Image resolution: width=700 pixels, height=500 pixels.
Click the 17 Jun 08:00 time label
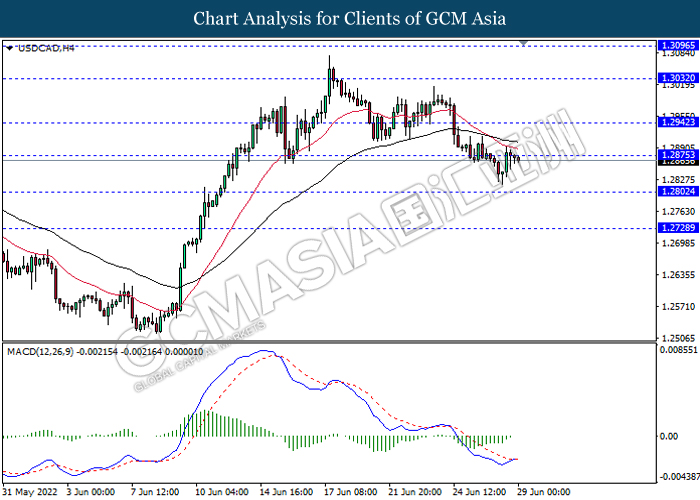tap(350, 492)
